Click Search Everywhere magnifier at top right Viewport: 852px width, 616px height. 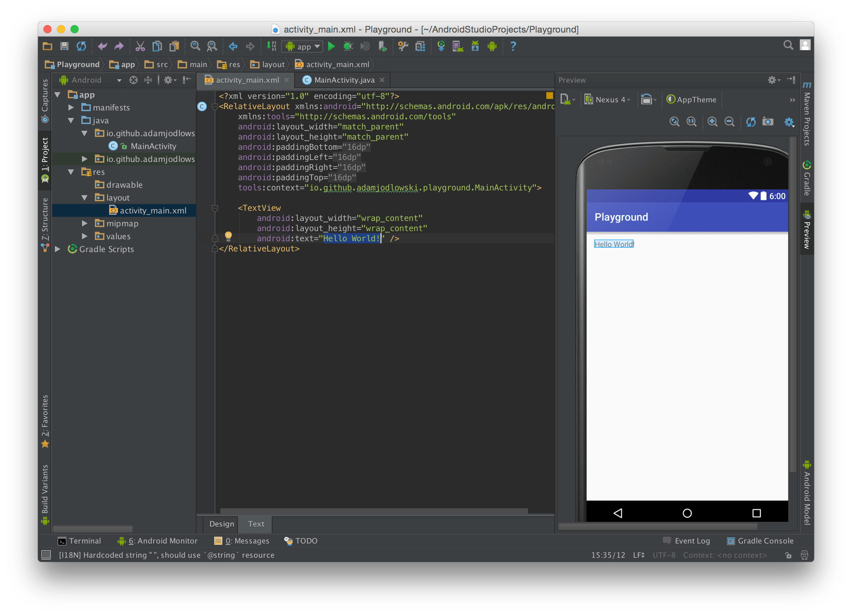coord(788,45)
